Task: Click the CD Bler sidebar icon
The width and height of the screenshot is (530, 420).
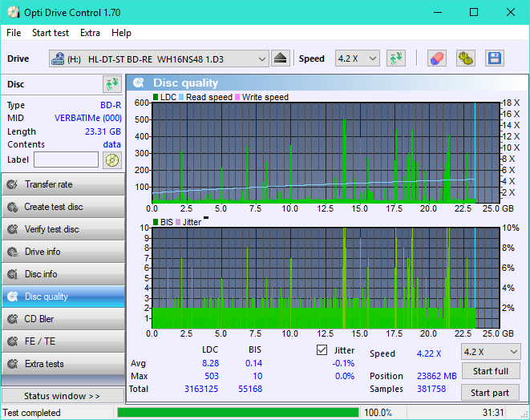Action: point(13,319)
